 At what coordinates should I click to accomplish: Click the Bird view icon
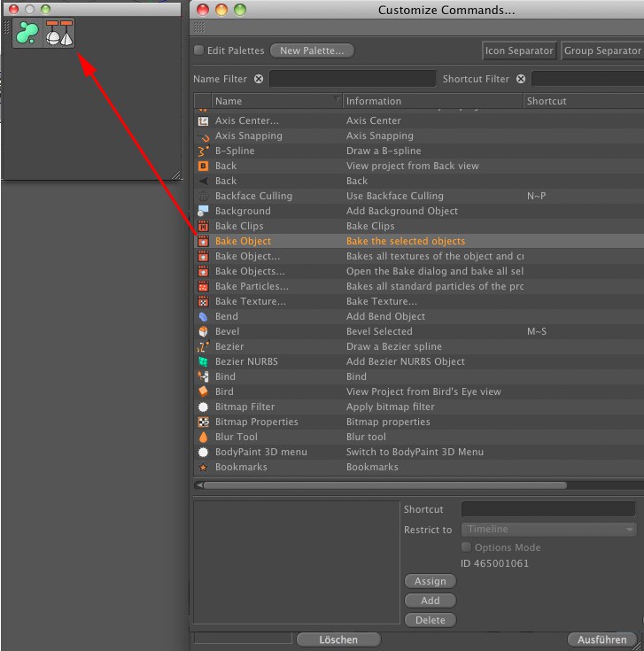click(x=203, y=391)
